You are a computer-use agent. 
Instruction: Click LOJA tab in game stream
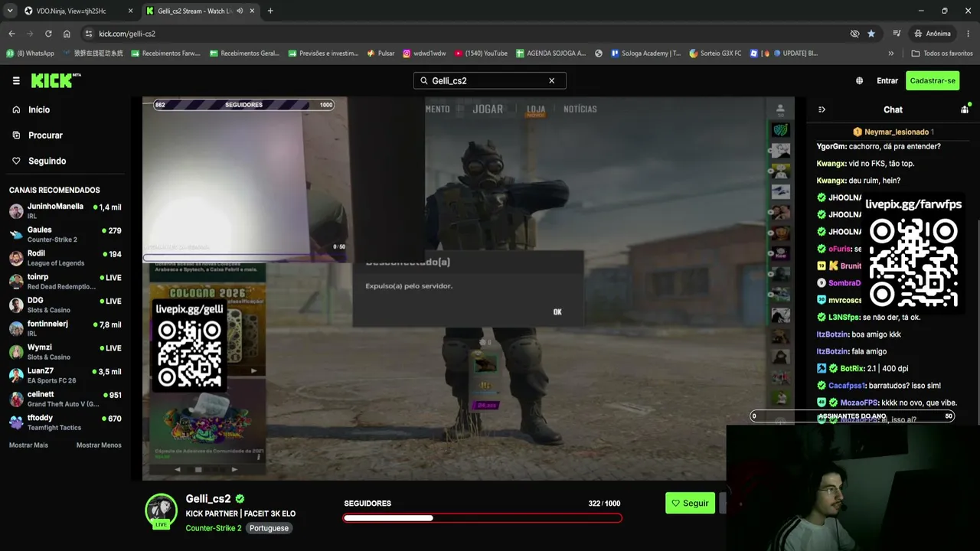pos(536,109)
